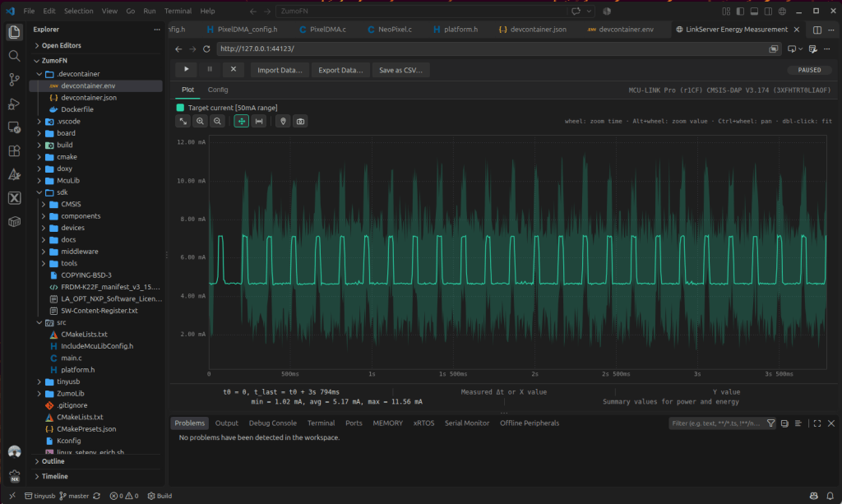
Task: Open the Debug Console panel tab
Action: 272,423
